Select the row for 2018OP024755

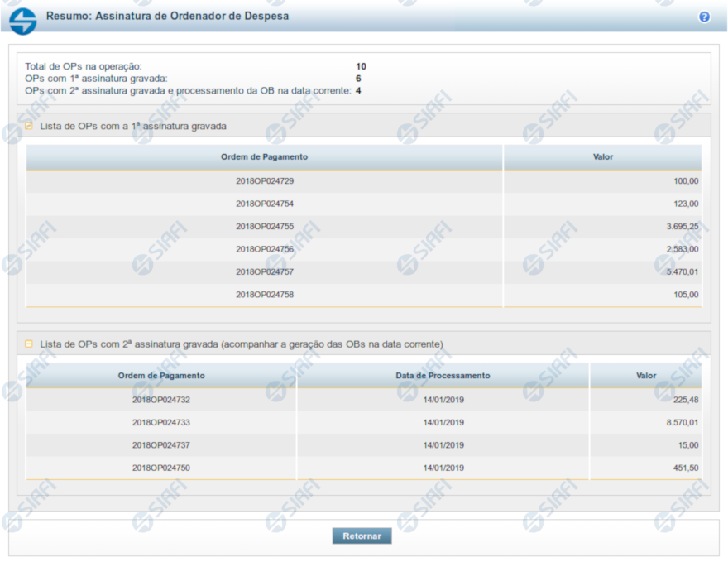(265, 226)
